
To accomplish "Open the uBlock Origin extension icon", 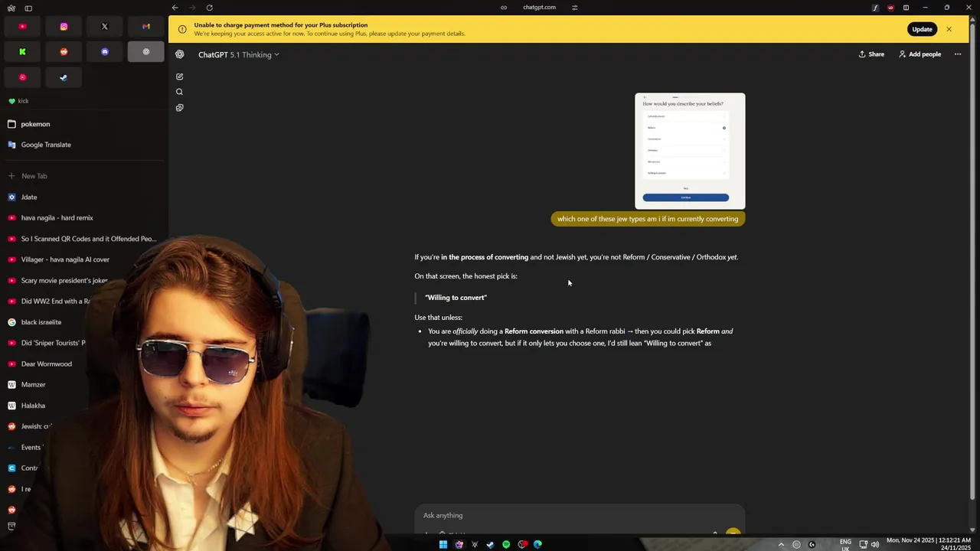I will 890,8.
